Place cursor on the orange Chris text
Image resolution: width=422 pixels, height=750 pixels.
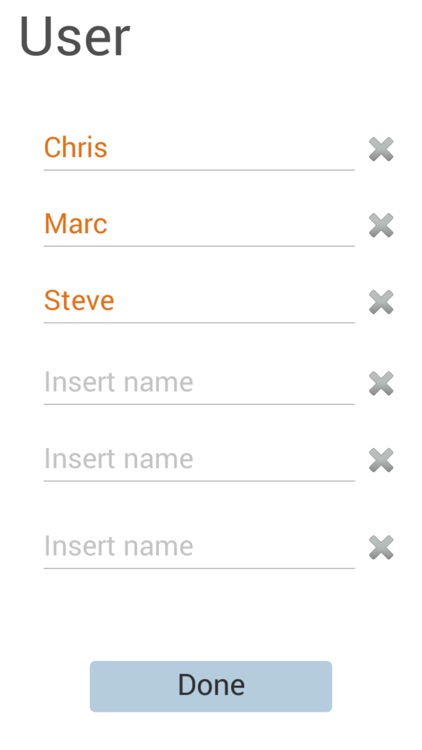pyautogui.click(x=76, y=147)
